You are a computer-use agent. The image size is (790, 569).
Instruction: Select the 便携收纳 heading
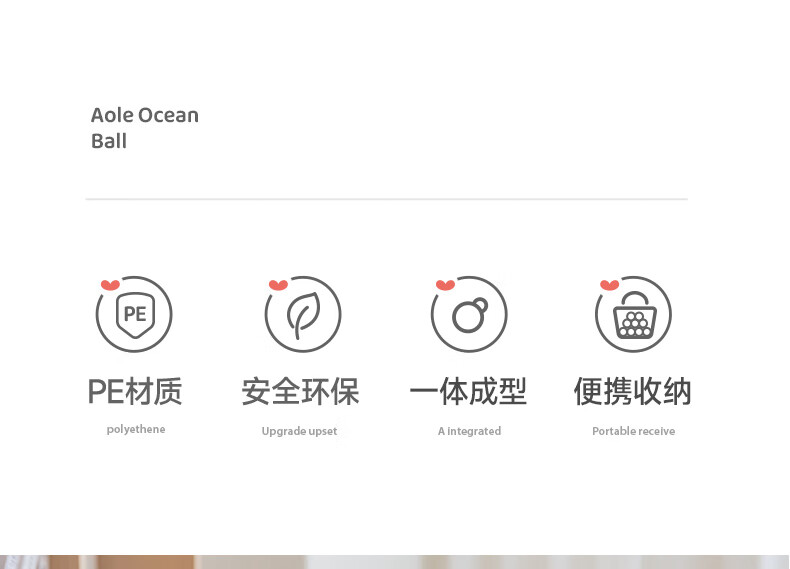[632, 391]
